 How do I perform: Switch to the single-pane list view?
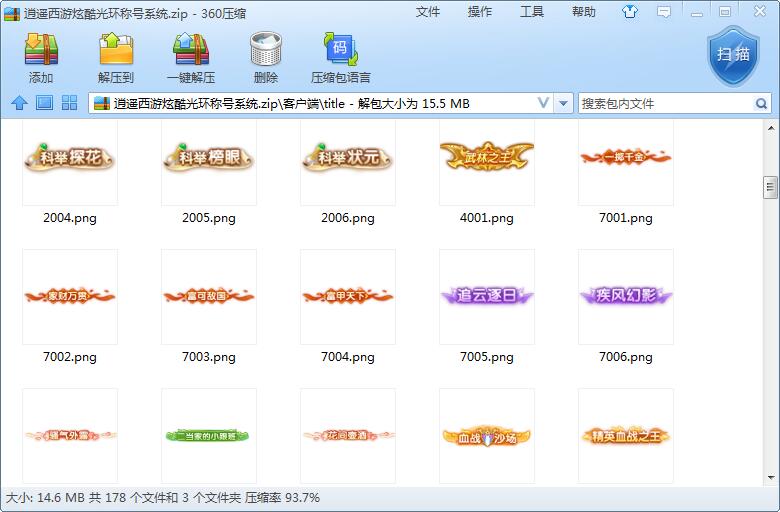(44, 103)
